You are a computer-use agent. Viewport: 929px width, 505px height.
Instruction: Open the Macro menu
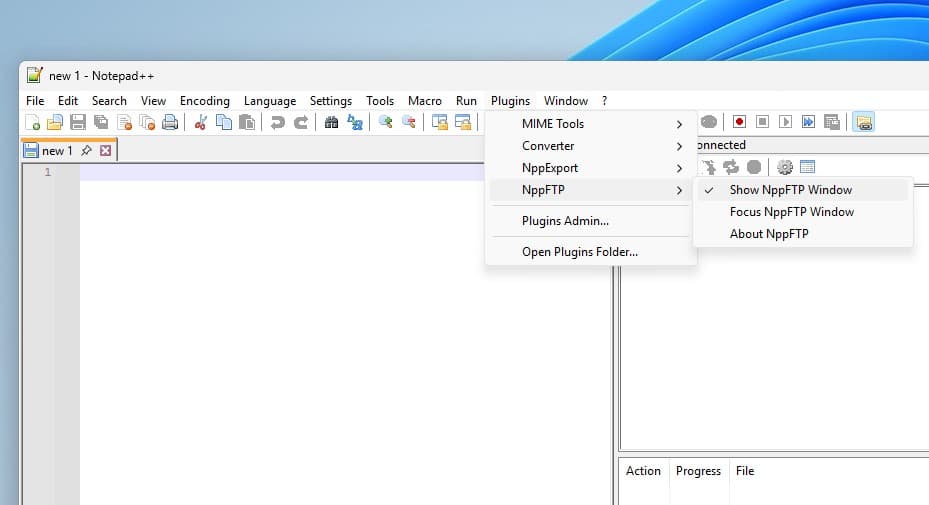425,101
